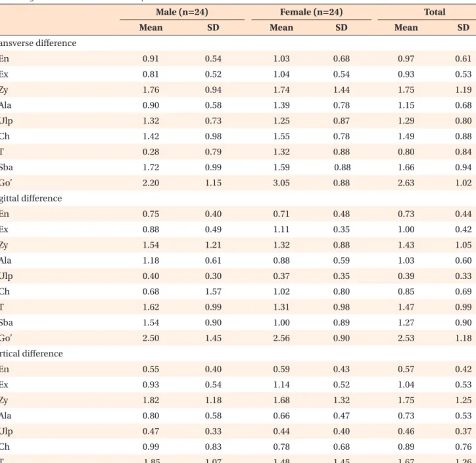Click the transverse Sba row label
The width and height of the screenshot is (476, 463).
(x=7, y=167)
